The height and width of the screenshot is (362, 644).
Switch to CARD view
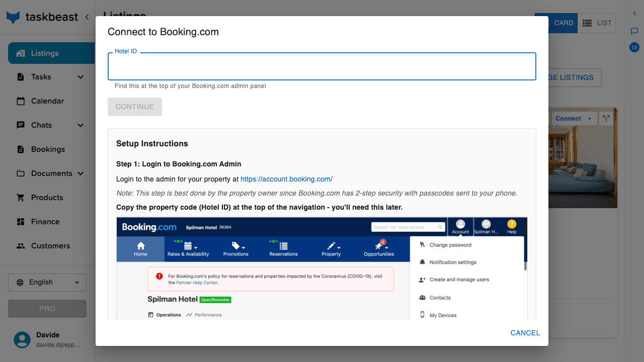point(563,23)
